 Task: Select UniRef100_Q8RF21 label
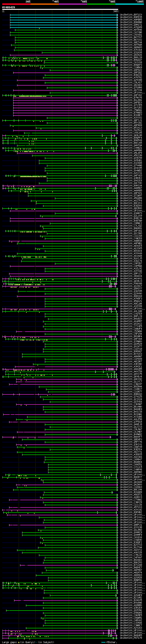pyautogui.click(x=131, y=525)
